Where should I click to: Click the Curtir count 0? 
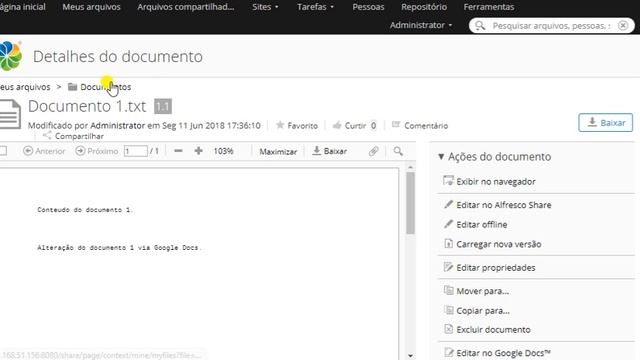pyautogui.click(x=373, y=125)
